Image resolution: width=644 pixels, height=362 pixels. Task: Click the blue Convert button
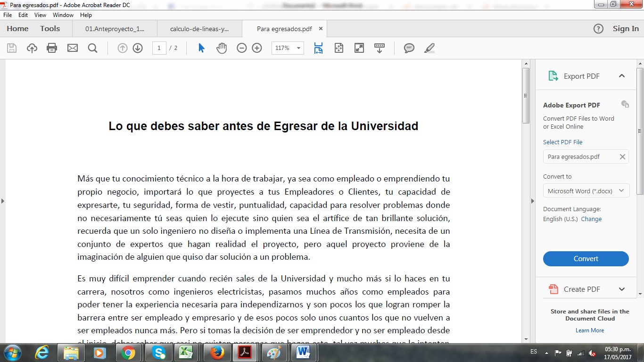pyautogui.click(x=586, y=259)
